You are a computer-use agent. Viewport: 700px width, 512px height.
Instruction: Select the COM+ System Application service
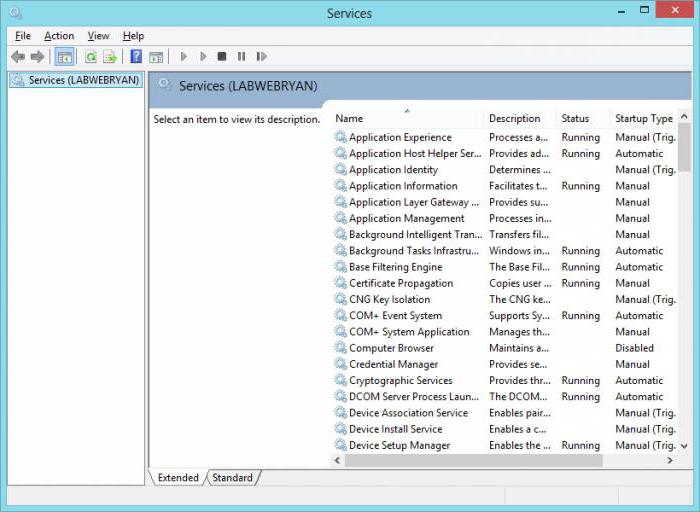pos(505,332)
